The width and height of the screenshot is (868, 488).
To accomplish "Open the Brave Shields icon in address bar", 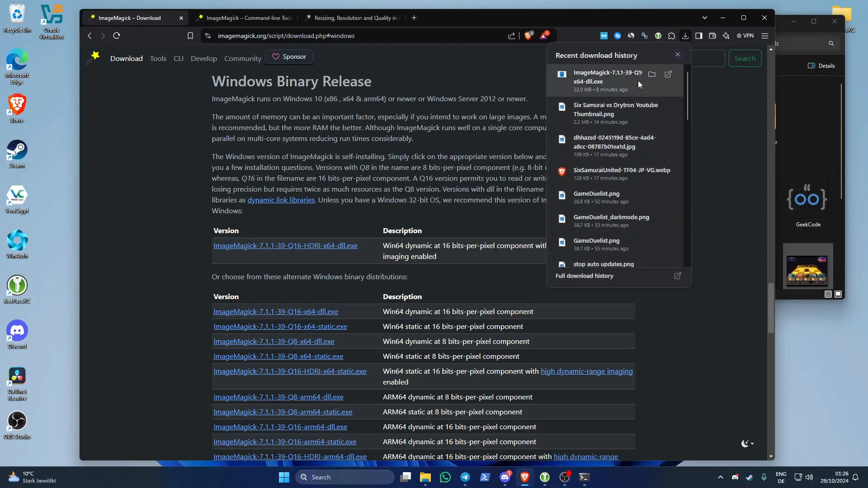I will [x=528, y=36].
